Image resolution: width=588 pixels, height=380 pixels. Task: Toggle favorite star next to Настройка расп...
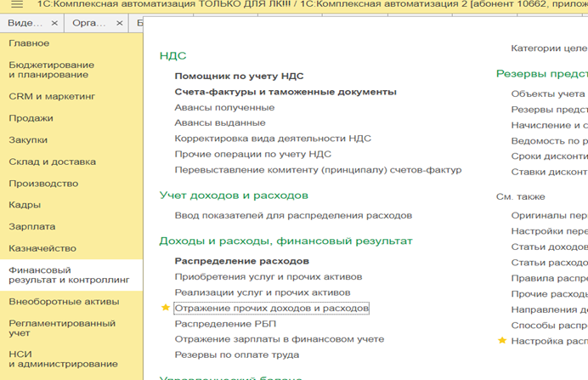pos(501,341)
